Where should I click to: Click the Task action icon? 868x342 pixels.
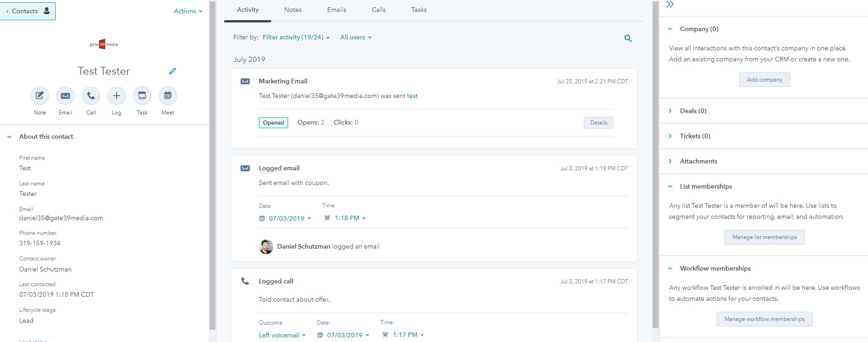pos(142,96)
